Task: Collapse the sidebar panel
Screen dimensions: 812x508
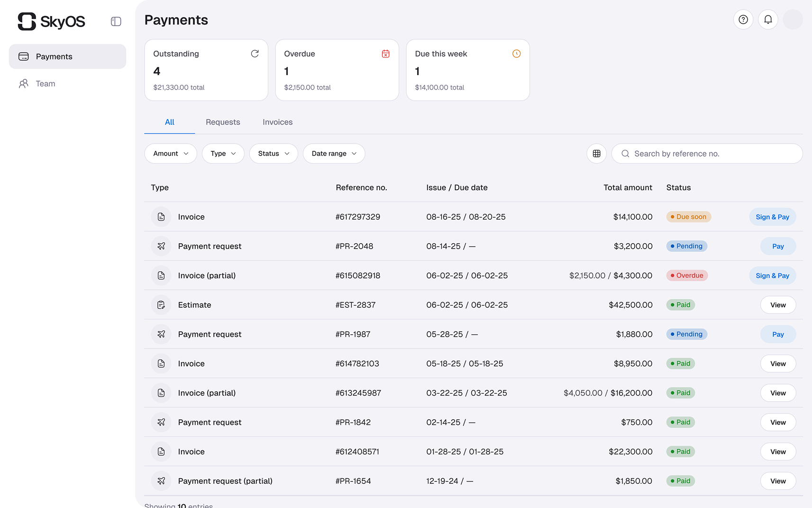Action: [x=116, y=21]
